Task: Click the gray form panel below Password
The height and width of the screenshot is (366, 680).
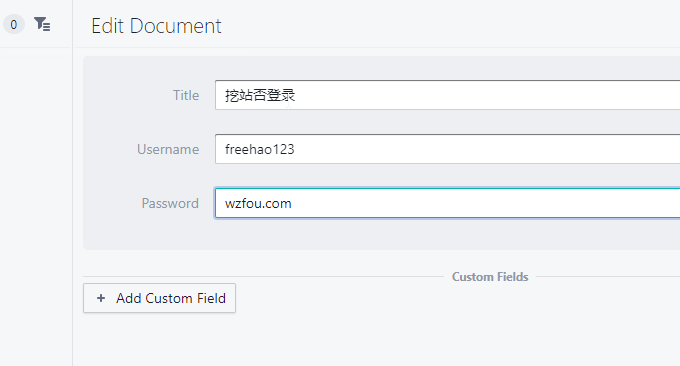Action: coord(382,234)
